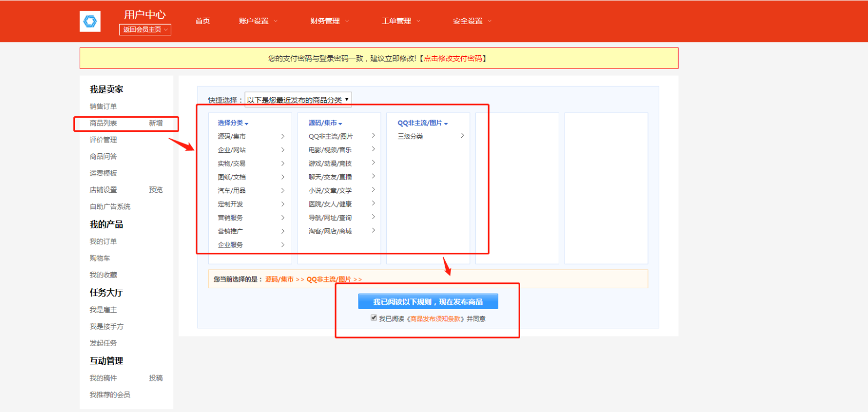Click chevron next to 企业服务 category

(x=283, y=245)
